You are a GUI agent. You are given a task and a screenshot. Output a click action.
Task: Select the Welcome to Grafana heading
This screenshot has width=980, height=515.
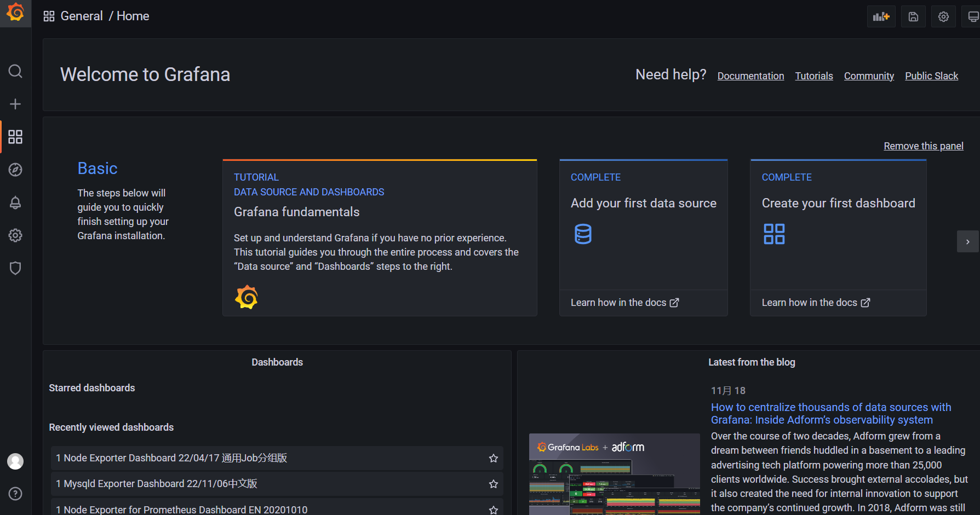click(x=145, y=74)
